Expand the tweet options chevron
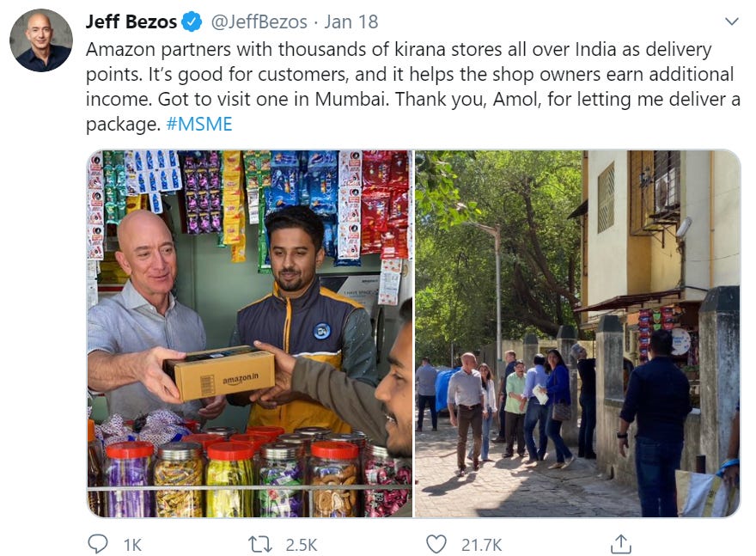 pos(732,21)
